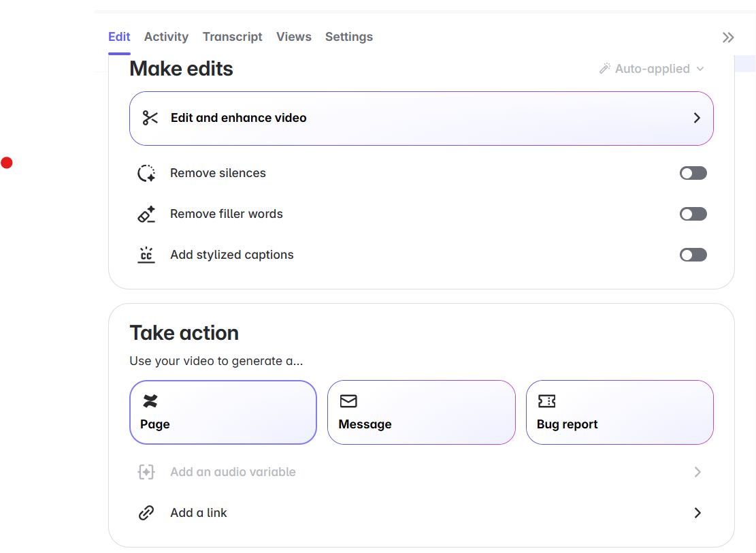Click the magic wand icon by Auto-applied
756x553 pixels.
(x=605, y=69)
